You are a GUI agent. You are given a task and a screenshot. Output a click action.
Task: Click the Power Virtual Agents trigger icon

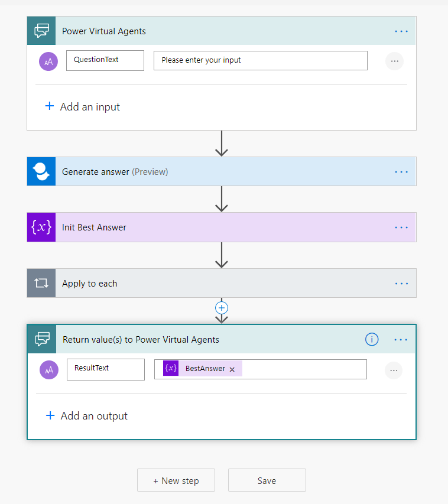click(x=41, y=31)
